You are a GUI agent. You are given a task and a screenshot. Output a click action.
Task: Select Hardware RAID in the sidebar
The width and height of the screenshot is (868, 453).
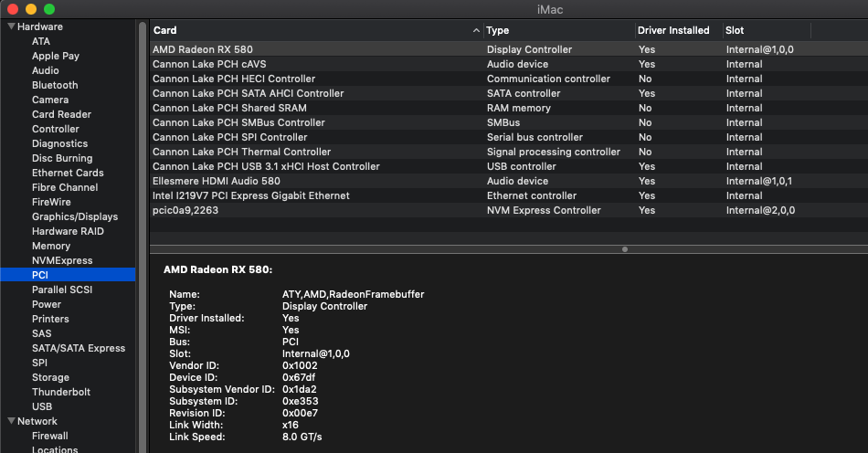[x=68, y=231]
